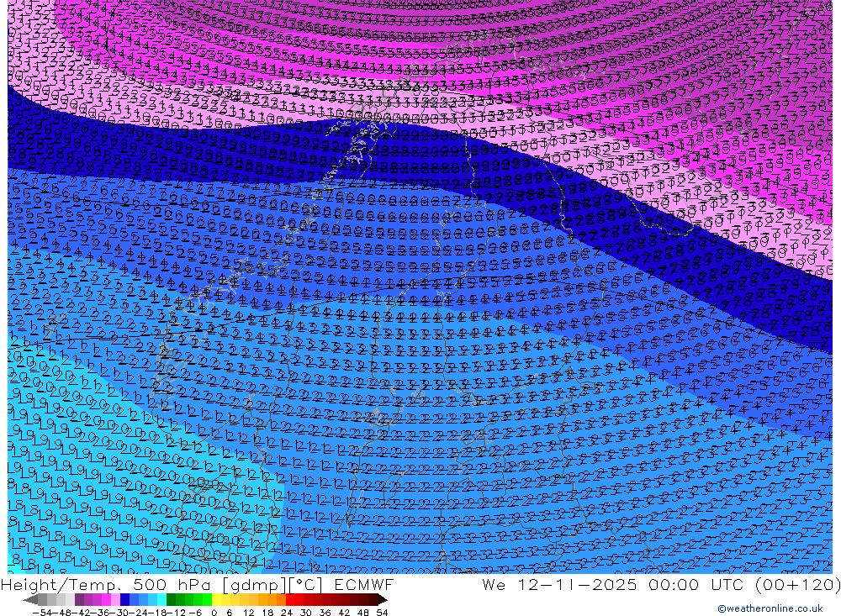841x616 pixels.
Task: Click the '-12' label on the temperature legend
Action: [x=176, y=612]
